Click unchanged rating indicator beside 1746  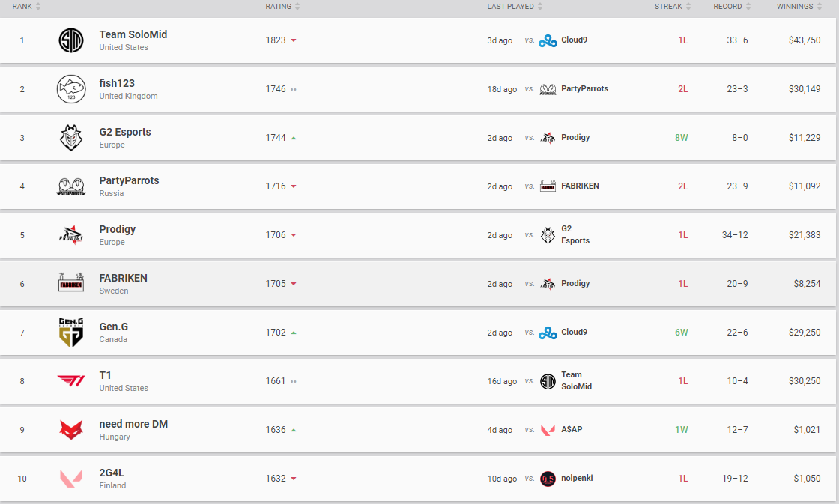(x=294, y=89)
